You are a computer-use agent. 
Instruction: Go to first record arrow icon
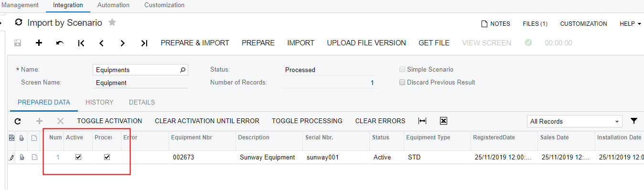(x=81, y=43)
